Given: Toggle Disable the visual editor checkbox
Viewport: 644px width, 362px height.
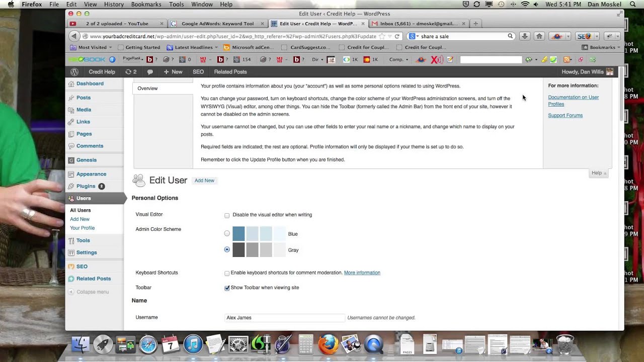Looking at the screenshot, I should 227,215.
